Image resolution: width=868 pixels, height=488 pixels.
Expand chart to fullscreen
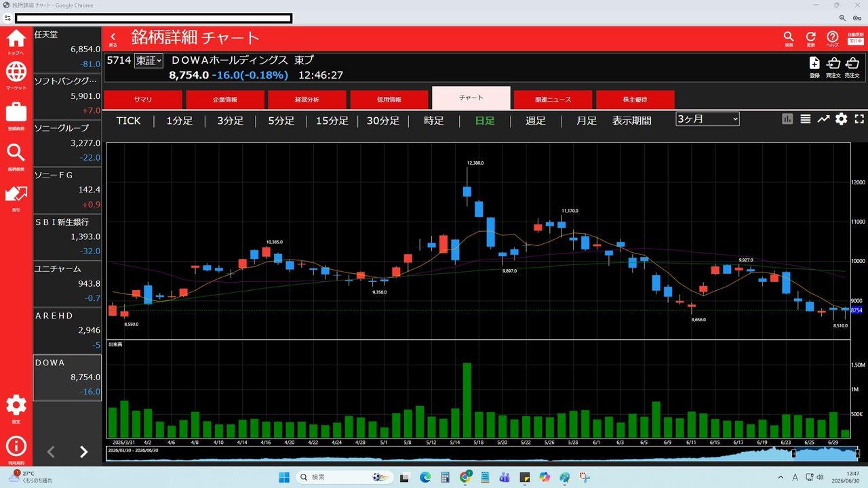point(859,119)
